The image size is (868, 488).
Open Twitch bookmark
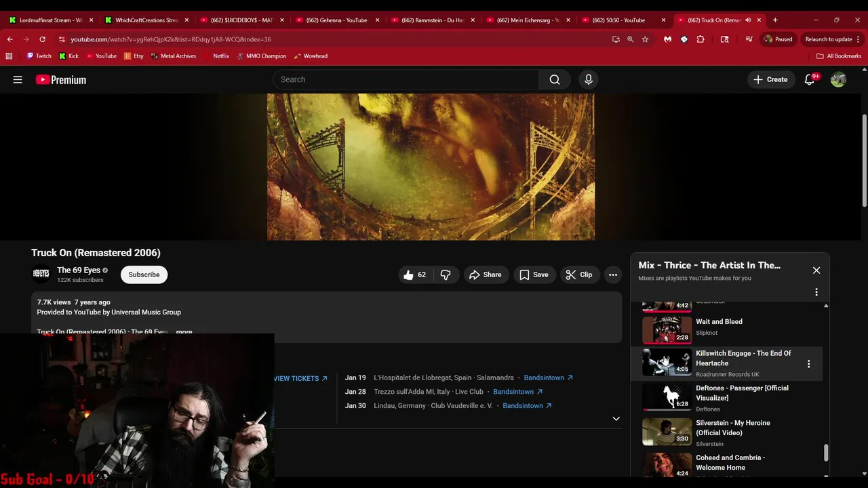tap(39, 56)
